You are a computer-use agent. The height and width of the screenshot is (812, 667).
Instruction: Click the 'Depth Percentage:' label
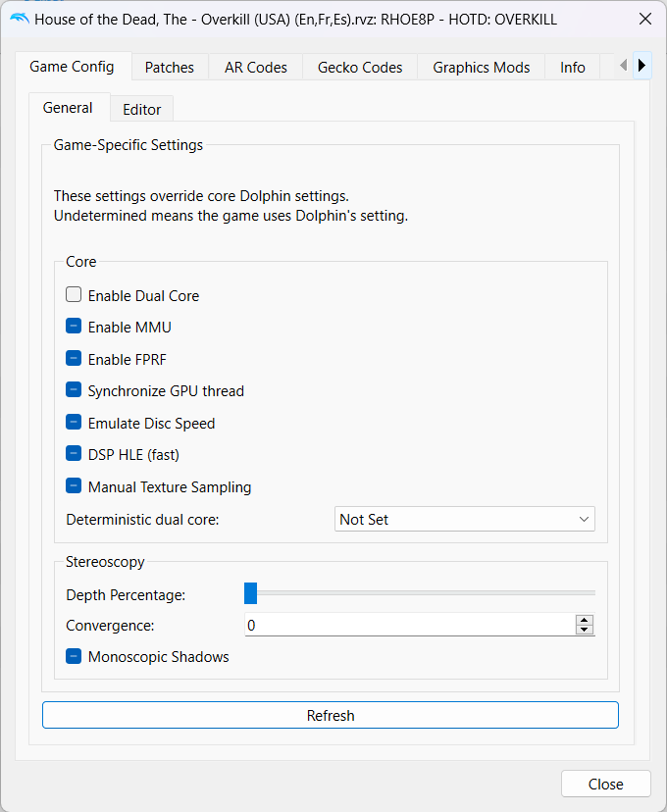click(x=126, y=595)
